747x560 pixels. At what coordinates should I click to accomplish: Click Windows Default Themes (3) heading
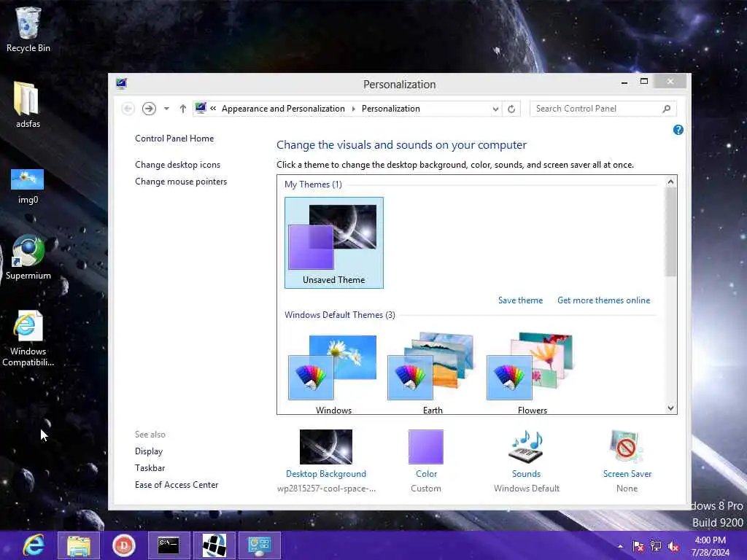[340, 315]
